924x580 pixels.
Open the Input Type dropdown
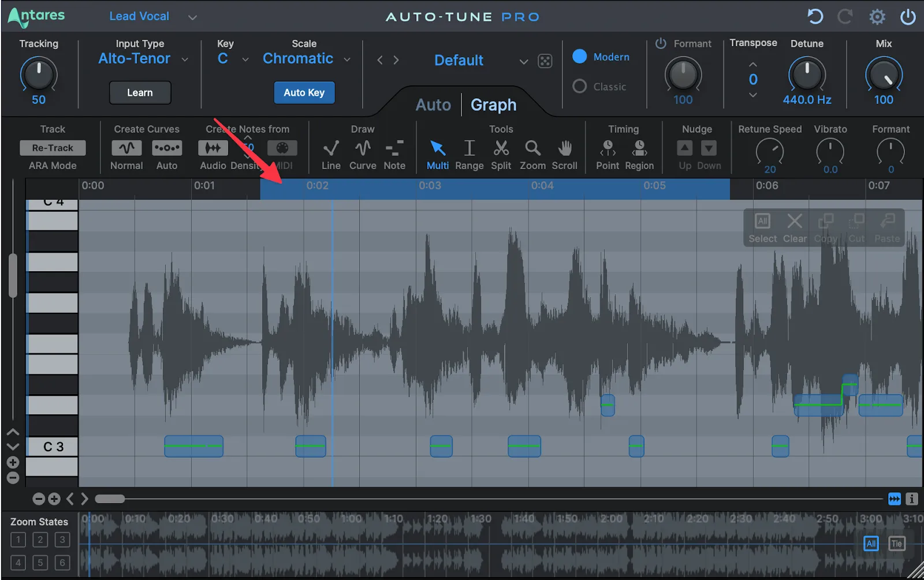pyautogui.click(x=185, y=59)
